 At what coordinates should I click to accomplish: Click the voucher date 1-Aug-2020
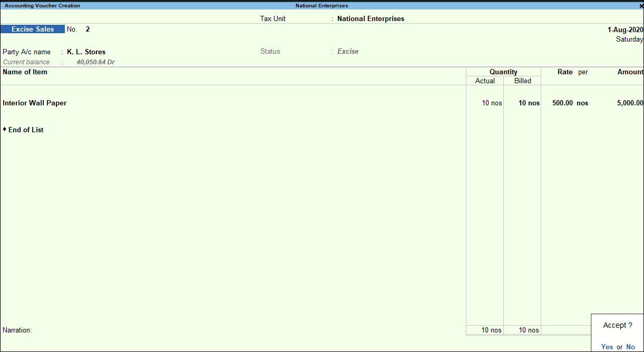click(x=626, y=30)
